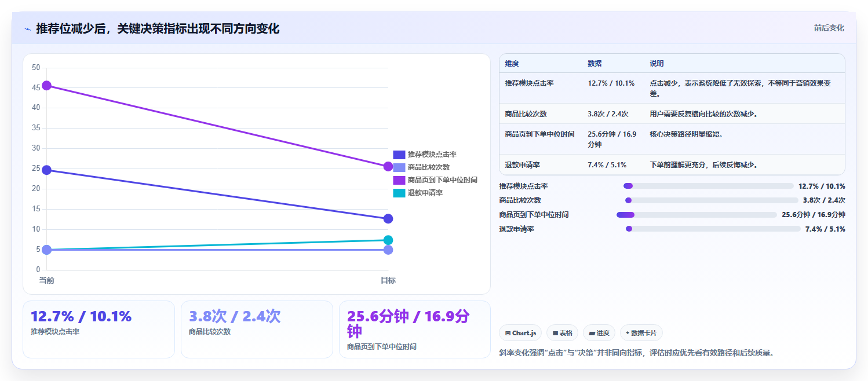Toggle 商品比较次数 legend item in chart

pyautogui.click(x=421, y=167)
